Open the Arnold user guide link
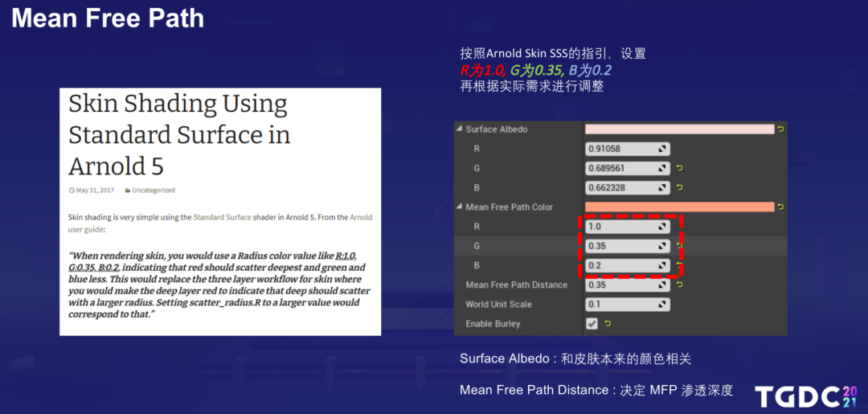 (x=220, y=223)
